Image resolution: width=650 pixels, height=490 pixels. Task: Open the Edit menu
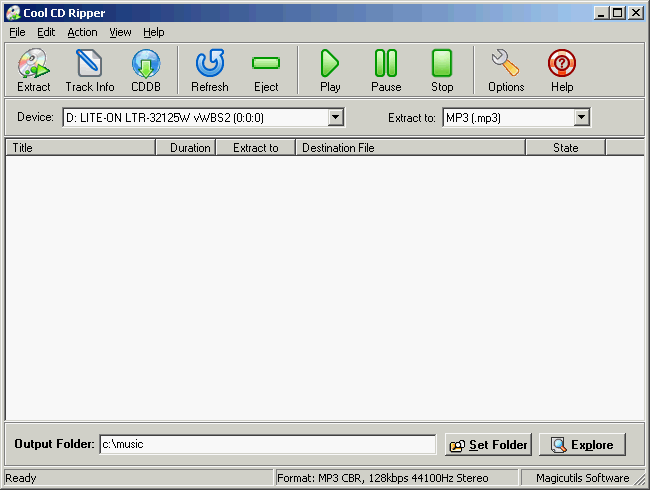pos(46,32)
